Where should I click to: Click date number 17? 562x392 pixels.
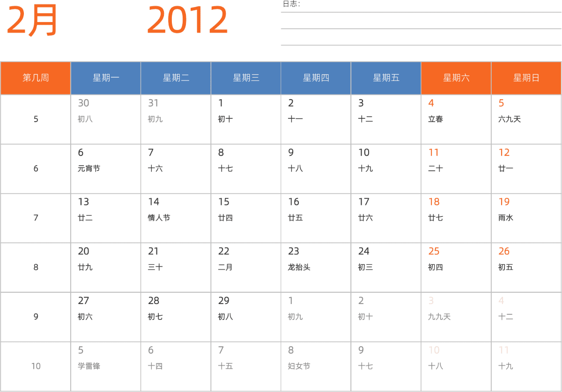pos(364,202)
